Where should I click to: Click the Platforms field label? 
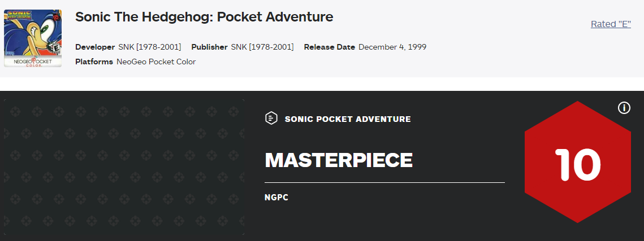coord(94,62)
